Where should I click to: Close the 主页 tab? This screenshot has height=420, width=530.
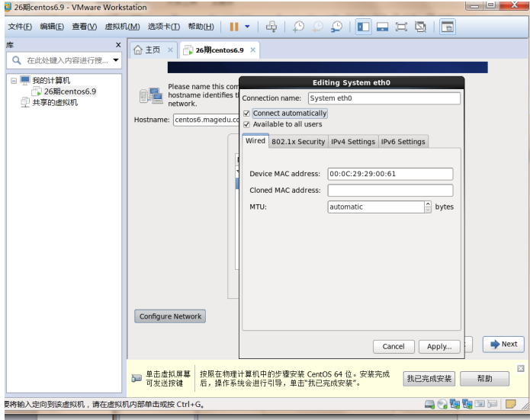click(170, 50)
